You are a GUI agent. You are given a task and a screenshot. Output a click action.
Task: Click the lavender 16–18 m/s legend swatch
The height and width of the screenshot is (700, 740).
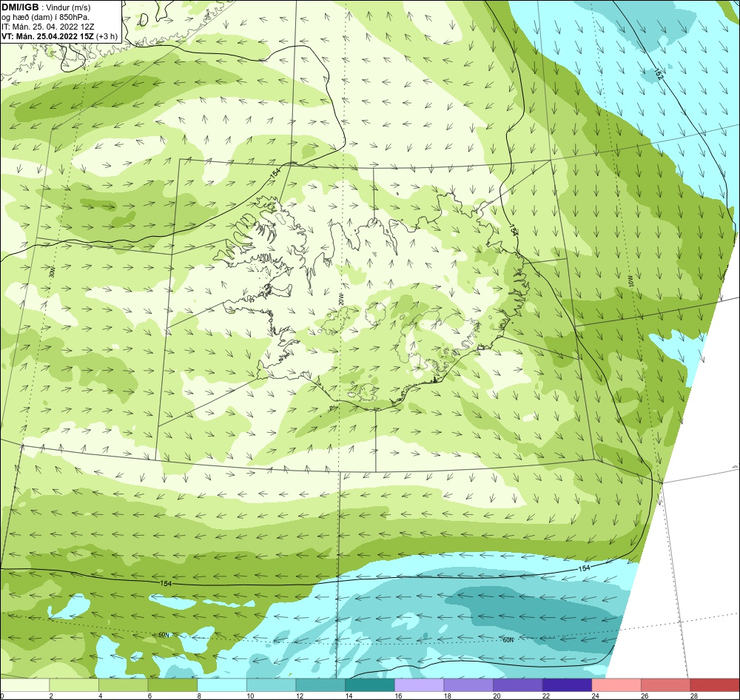click(x=419, y=685)
